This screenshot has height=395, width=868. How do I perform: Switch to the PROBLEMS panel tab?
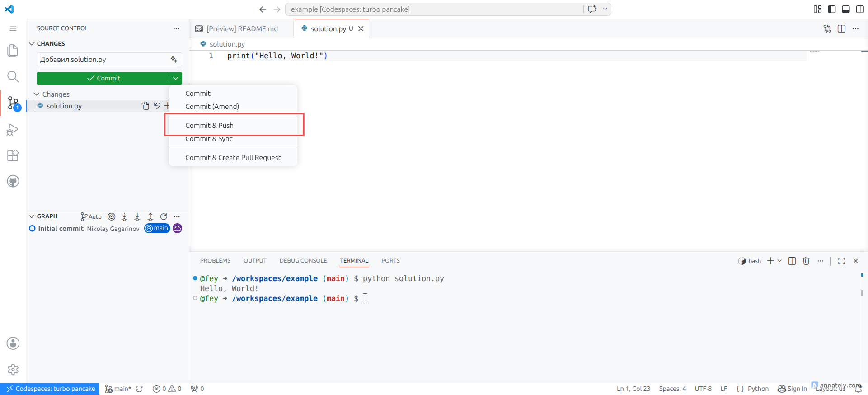coord(215,261)
